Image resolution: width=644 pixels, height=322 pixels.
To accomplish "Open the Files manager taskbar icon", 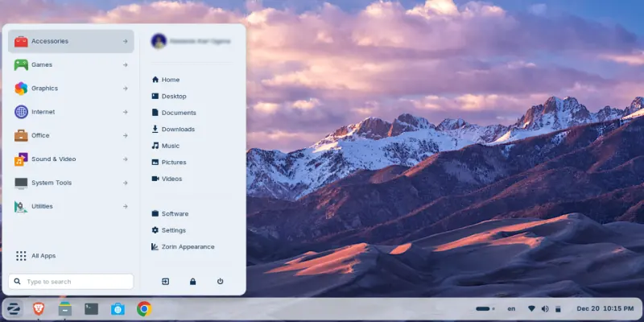I will 65,308.
